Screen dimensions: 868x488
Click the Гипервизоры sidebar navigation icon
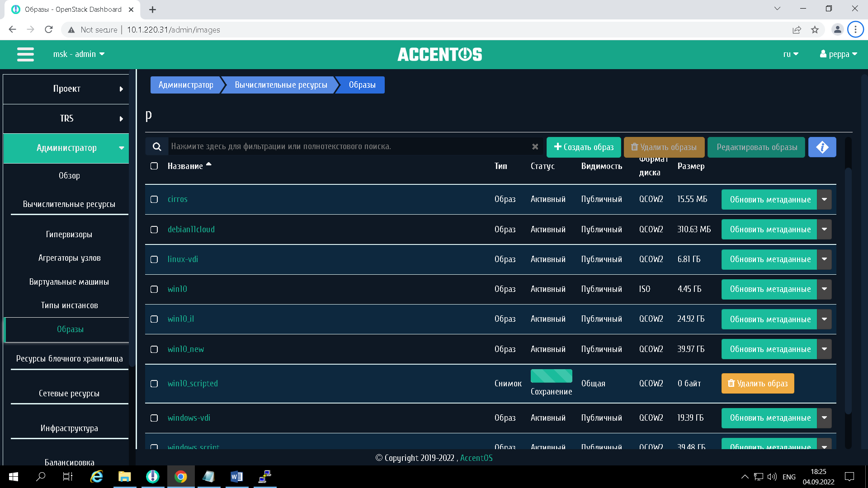tap(69, 234)
